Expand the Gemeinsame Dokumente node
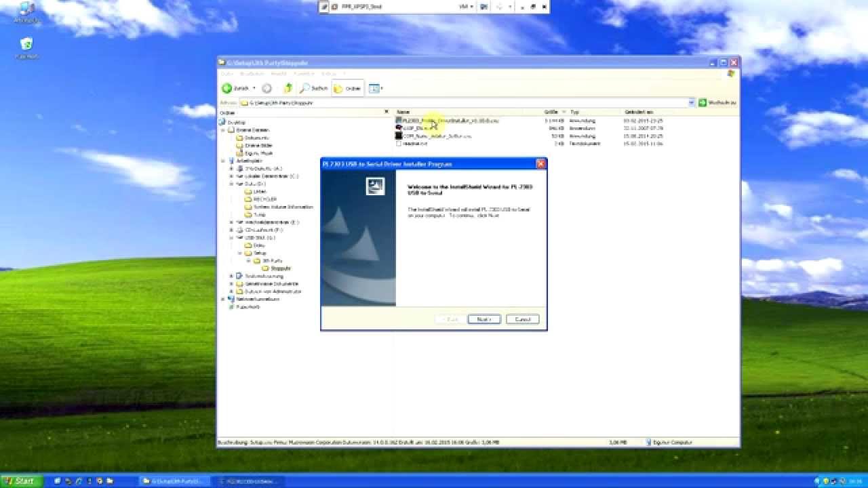This screenshot has height=488, width=868. pos(231,283)
